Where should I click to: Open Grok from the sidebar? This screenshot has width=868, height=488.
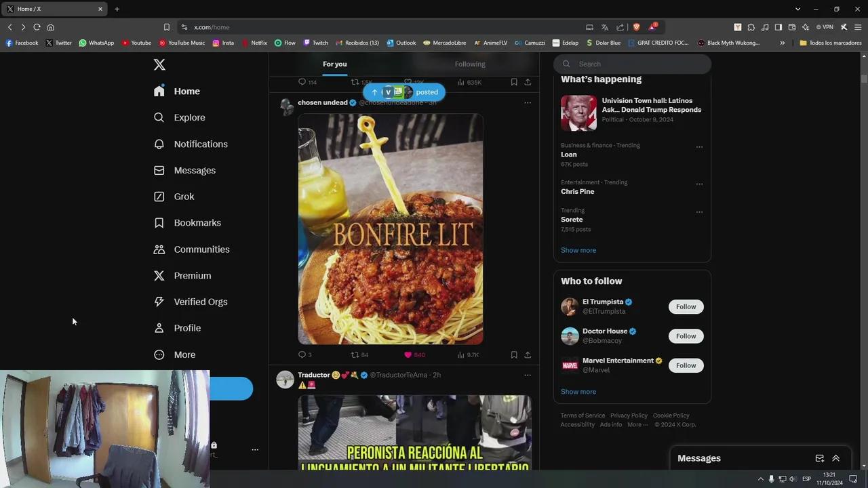coord(184,197)
